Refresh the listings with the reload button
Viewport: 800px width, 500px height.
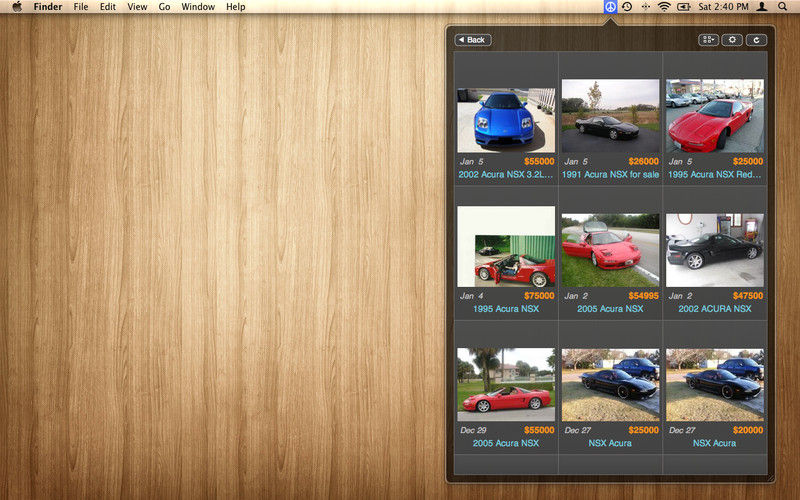(x=756, y=40)
